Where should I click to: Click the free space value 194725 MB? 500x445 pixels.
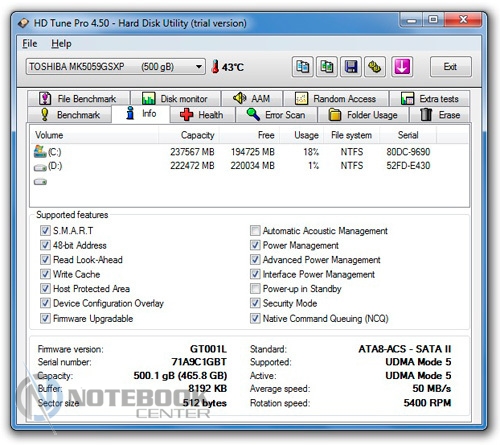point(253,152)
